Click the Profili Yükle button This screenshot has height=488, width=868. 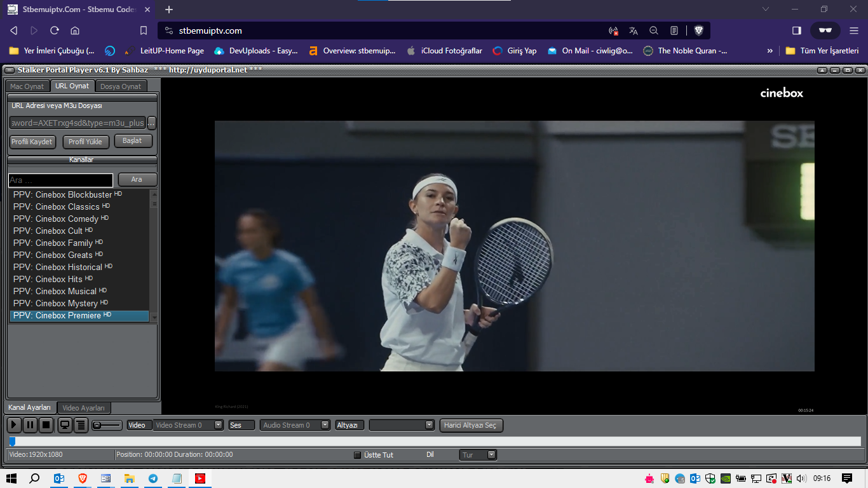[86, 142]
